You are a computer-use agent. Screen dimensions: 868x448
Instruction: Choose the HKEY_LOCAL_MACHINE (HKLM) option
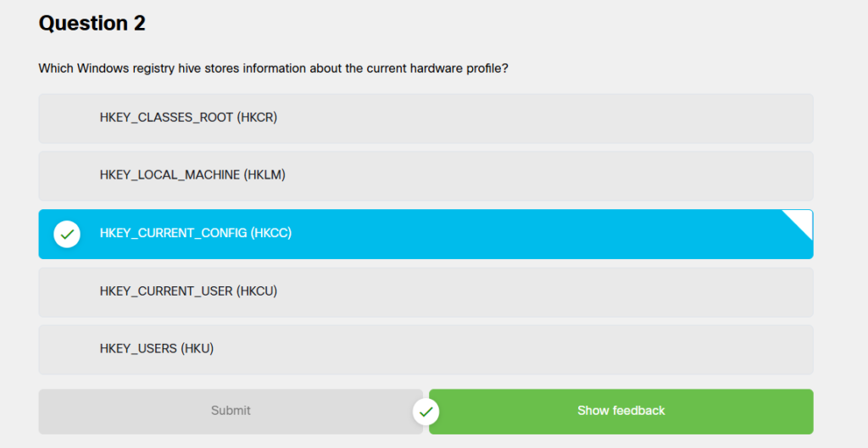point(426,176)
